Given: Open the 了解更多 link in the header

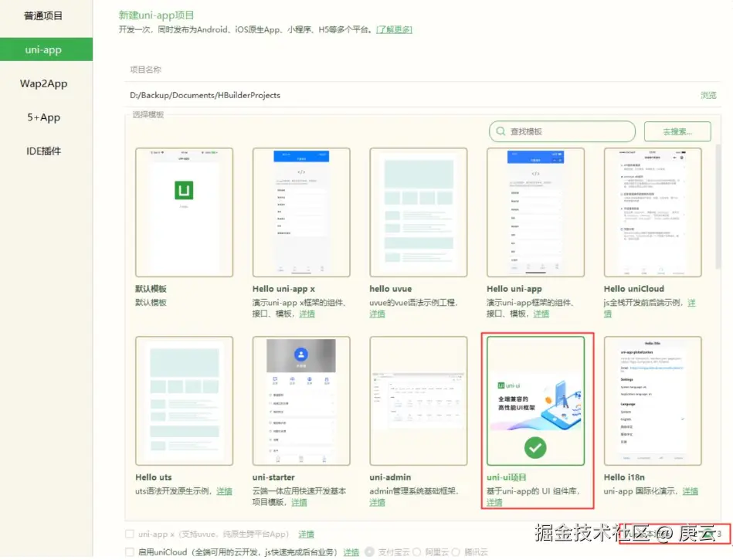Looking at the screenshot, I should (394, 30).
